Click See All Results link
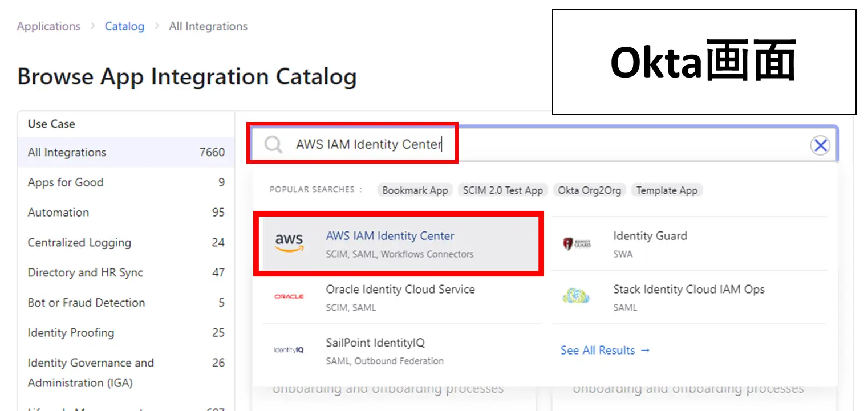This screenshot has width=868, height=411. [605, 350]
